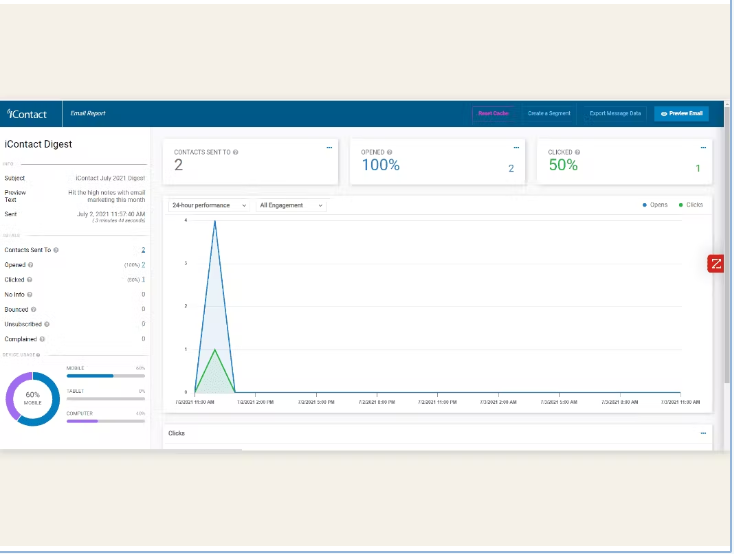This screenshot has width=734, height=554.
Task: Click Export Message Data button
Action: click(615, 113)
